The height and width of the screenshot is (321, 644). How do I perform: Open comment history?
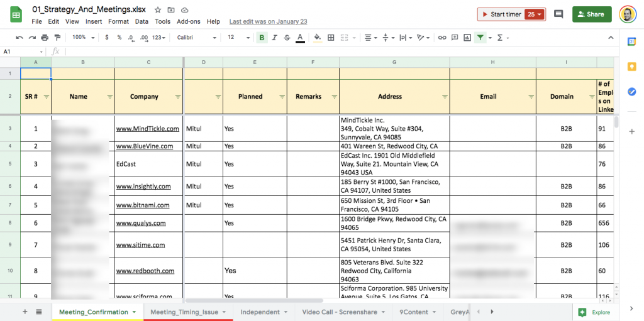point(558,14)
